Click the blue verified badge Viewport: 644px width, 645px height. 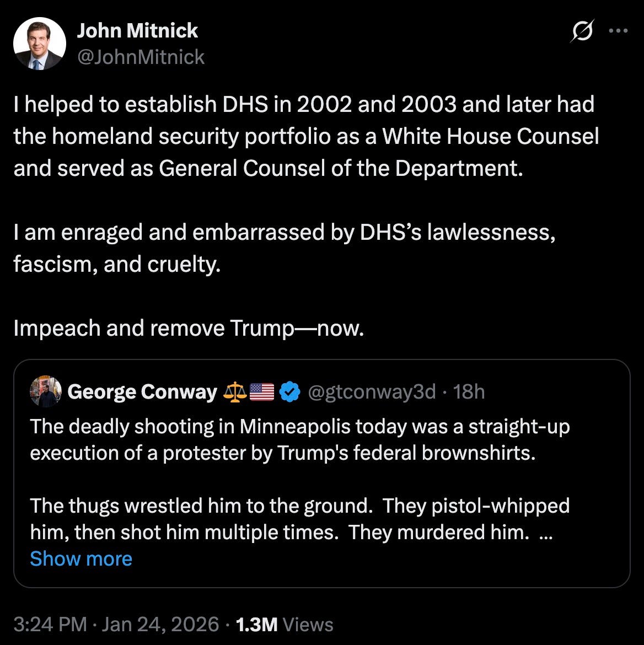click(x=290, y=392)
